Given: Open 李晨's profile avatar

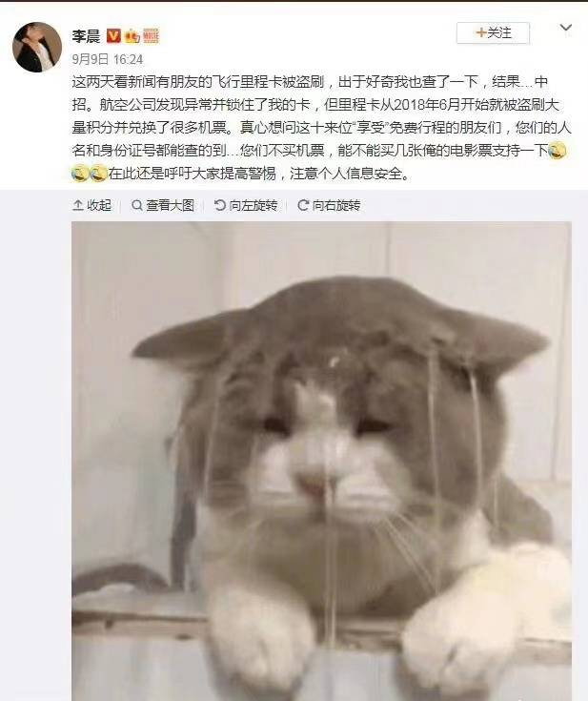Looking at the screenshot, I should [36, 48].
